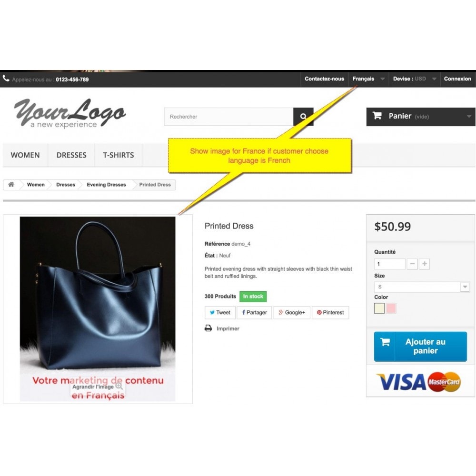The height and width of the screenshot is (476, 476).
Task: Share product via Tweet button
Action: [220, 312]
